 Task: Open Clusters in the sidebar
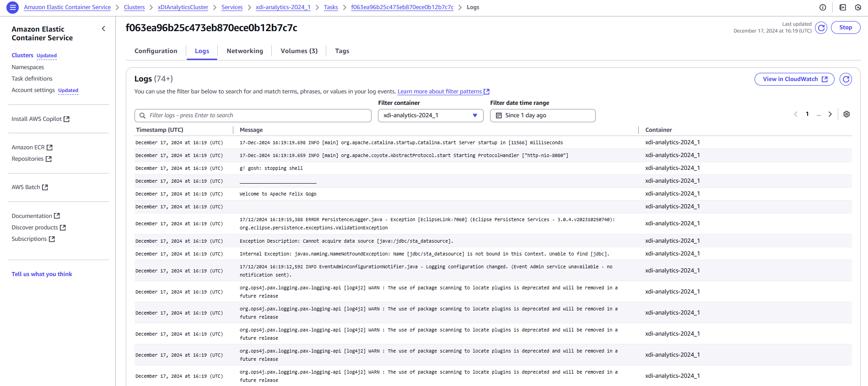pyautogui.click(x=22, y=55)
